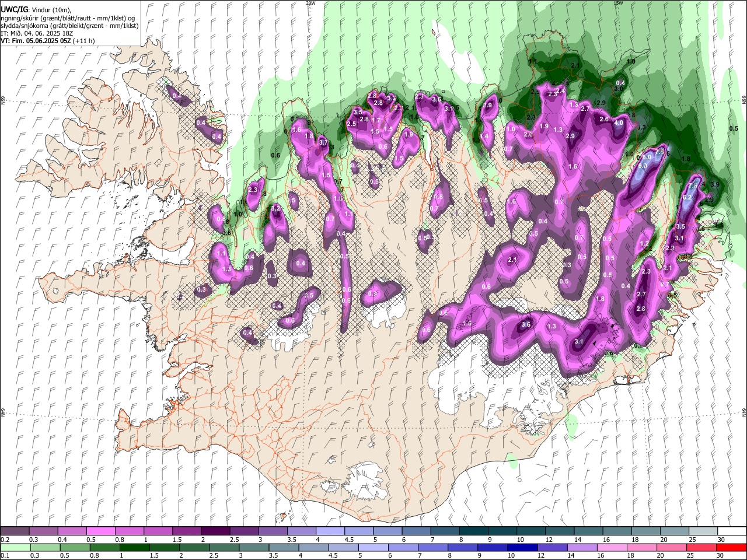Screen dimensions: 747x560
Task: Click the "UWC/IG: Vindur (10m)" title line
Action: click(36, 9)
